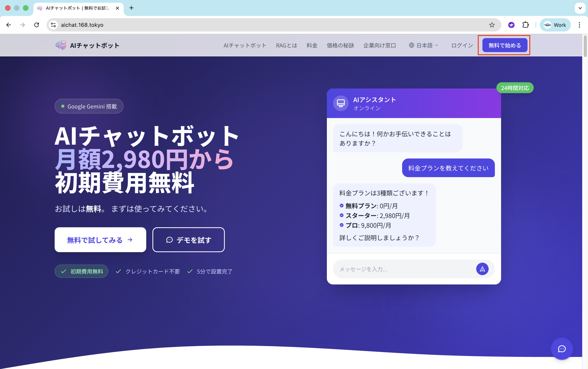Click the brain logo icon in header
This screenshot has height=369, width=588.
60,45
